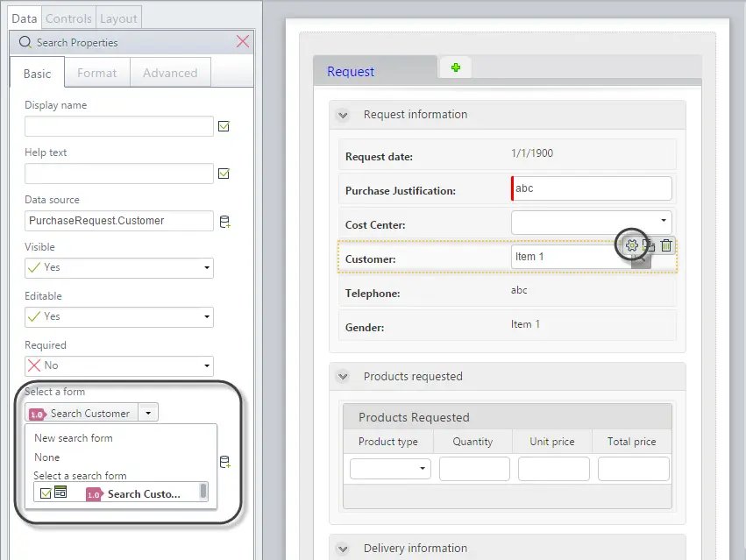Click the Purchase Justification text field

[x=592, y=188]
